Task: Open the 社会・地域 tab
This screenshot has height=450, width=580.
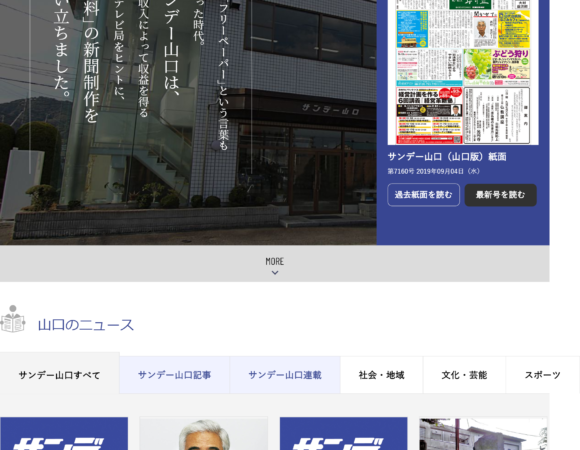Action: (x=381, y=375)
